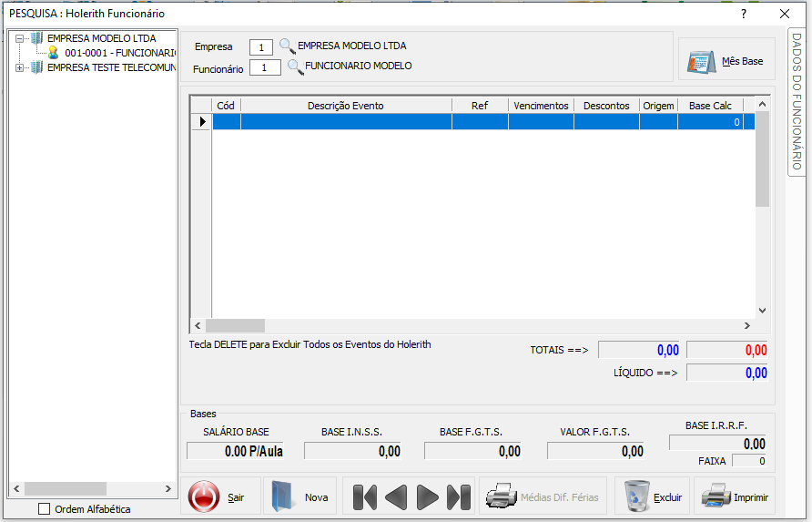Click the Funcionário code input field
This screenshot has width=812, height=522.
[265, 67]
